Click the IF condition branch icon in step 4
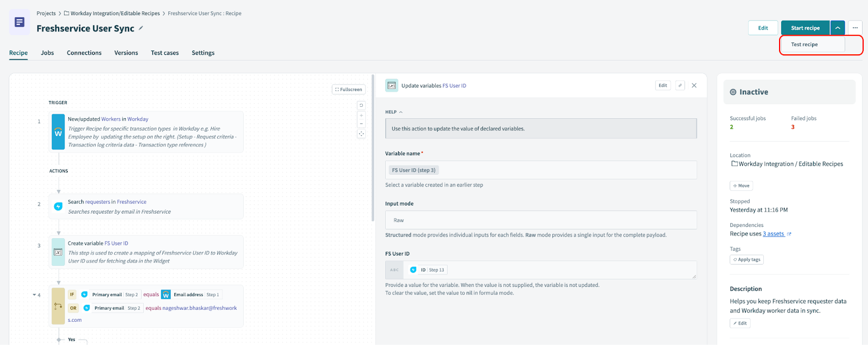This screenshot has width=868, height=345. (58, 306)
